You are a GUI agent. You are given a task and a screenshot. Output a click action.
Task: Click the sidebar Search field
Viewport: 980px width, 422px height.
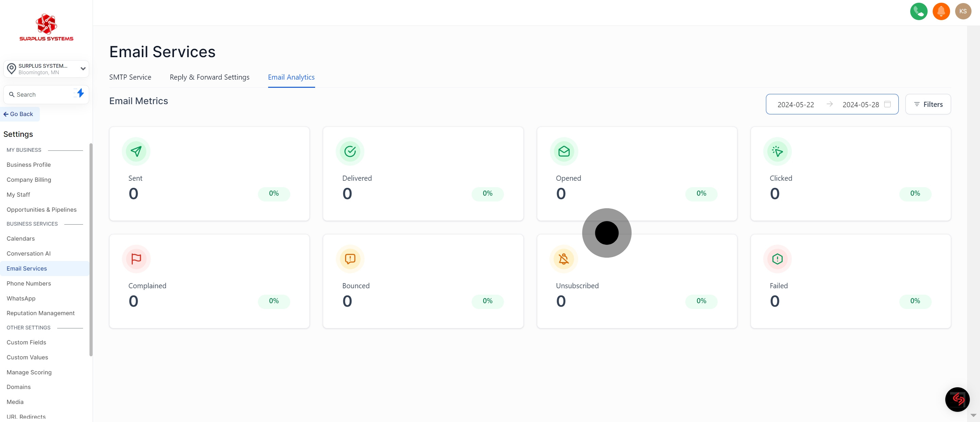point(40,95)
